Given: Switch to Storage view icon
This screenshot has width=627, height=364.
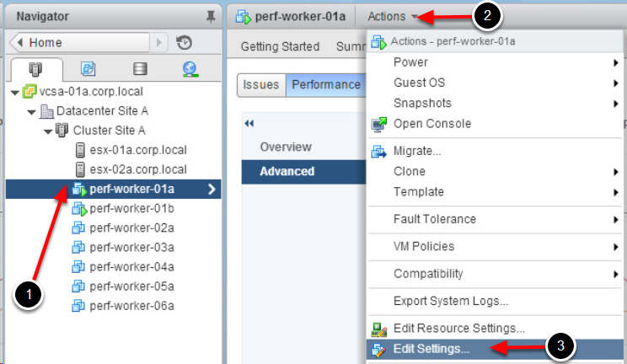Looking at the screenshot, I should click(x=140, y=69).
